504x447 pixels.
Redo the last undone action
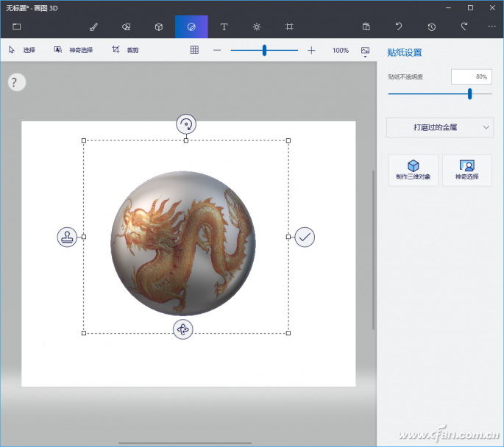pos(464,26)
